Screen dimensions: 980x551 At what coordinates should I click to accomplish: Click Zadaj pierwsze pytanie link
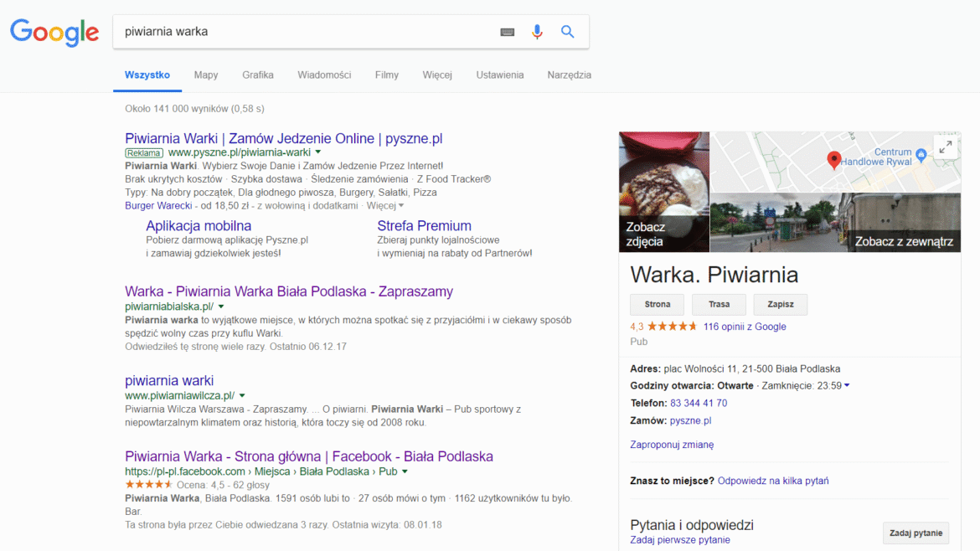680,540
